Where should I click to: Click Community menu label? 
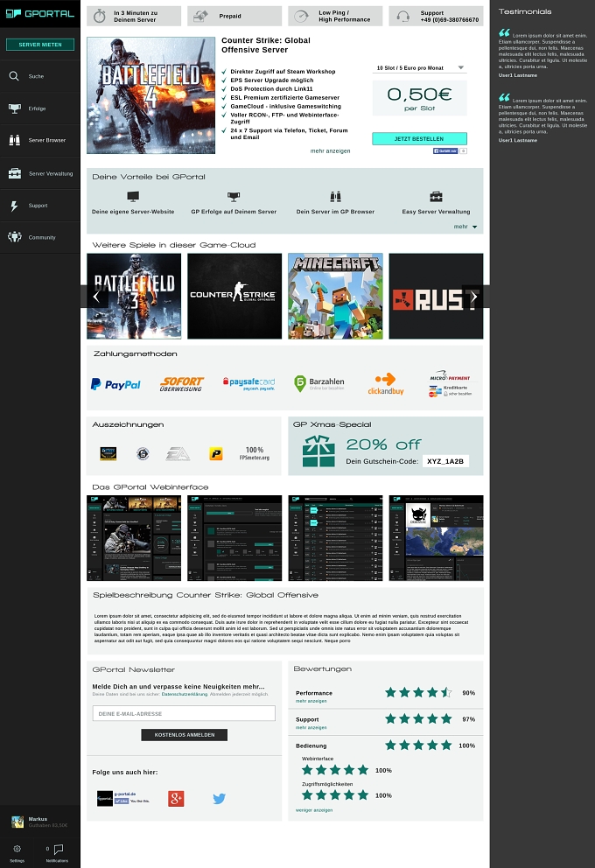pyautogui.click(x=42, y=237)
